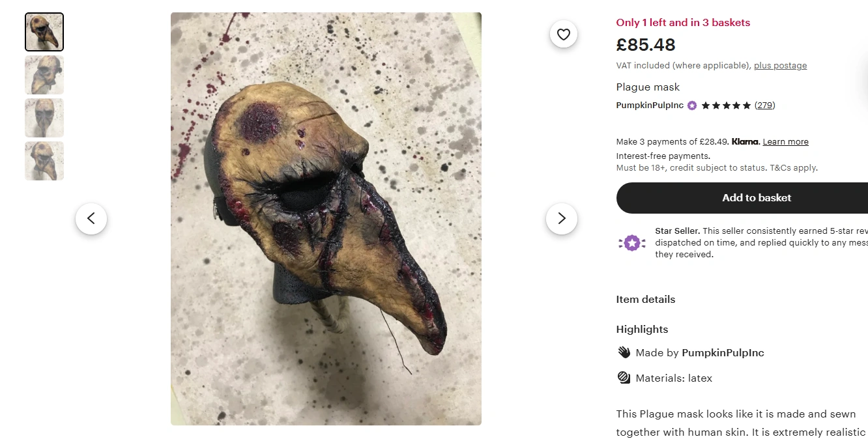The width and height of the screenshot is (868, 439).
Task: Select the first mask thumbnail
Action: (44, 32)
